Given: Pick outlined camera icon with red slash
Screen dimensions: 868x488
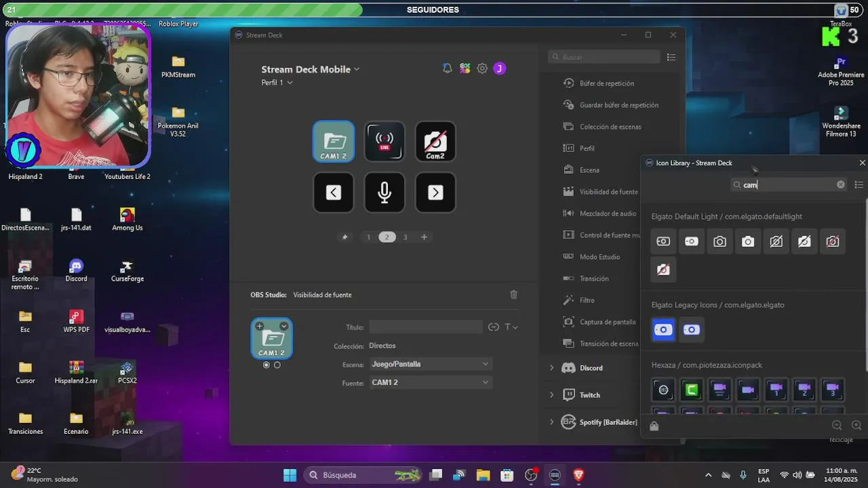Looking at the screenshot, I should [x=833, y=241].
